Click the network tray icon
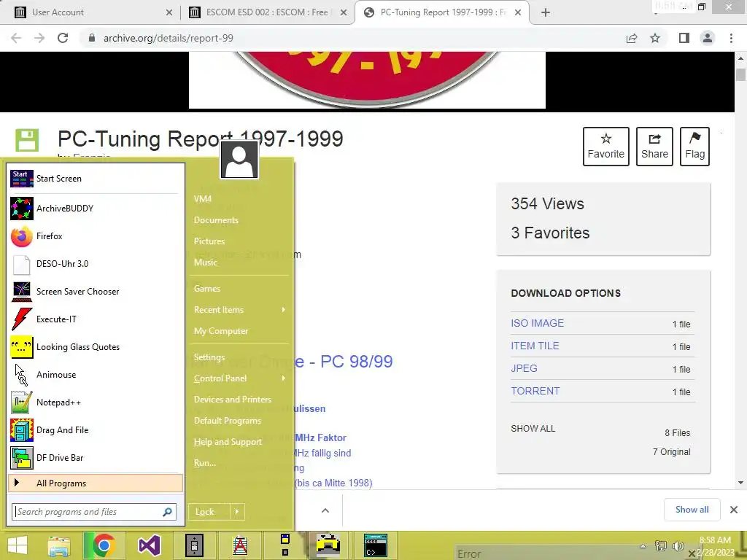Image resolution: width=747 pixels, height=560 pixels. (x=661, y=546)
